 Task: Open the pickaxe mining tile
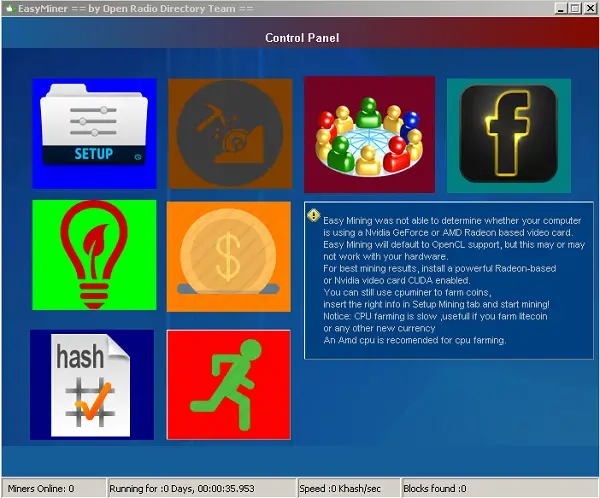tap(230, 134)
